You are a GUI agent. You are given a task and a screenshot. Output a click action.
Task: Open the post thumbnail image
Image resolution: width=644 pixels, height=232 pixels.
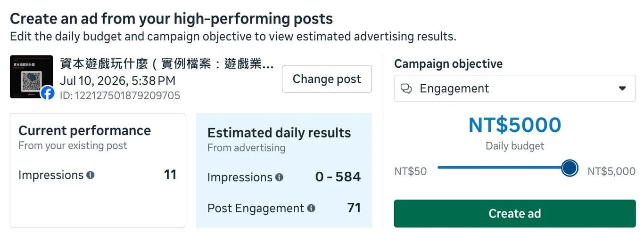(32, 77)
